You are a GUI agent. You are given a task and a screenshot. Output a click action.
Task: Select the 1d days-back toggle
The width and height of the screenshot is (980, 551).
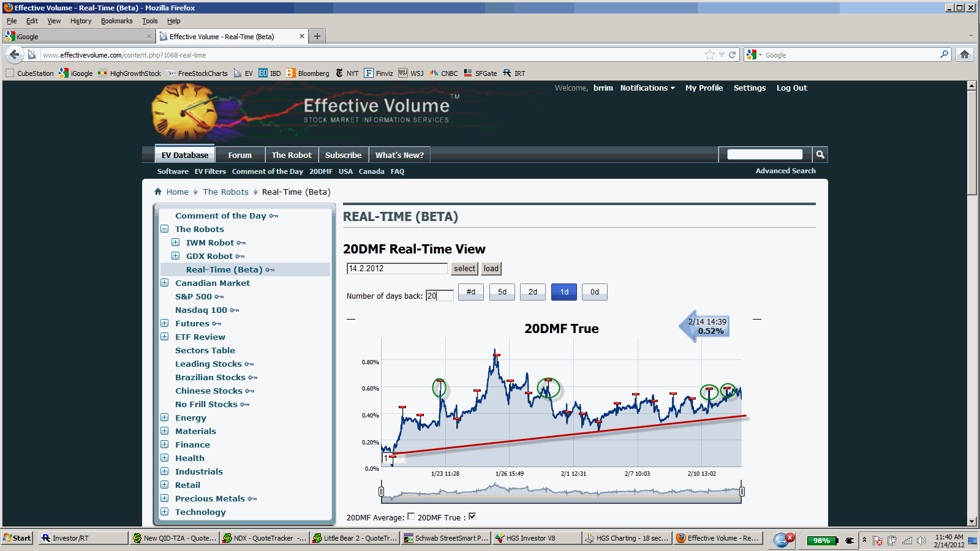point(564,292)
